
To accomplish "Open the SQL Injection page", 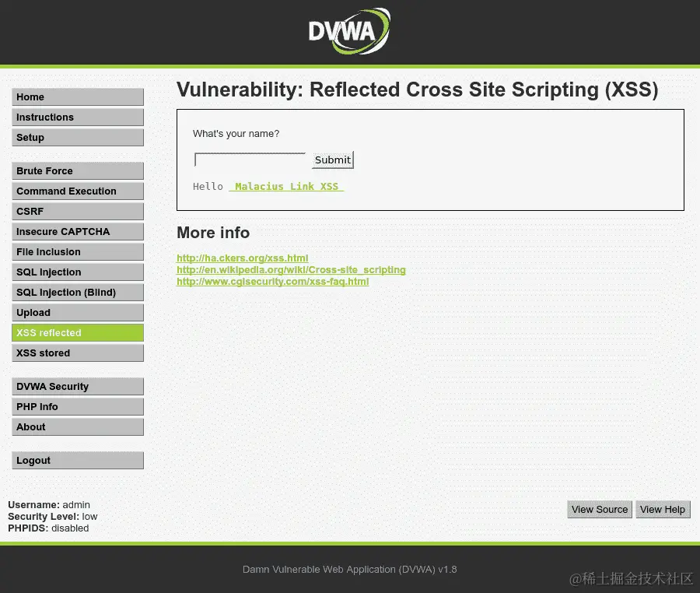I will coord(78,272).
